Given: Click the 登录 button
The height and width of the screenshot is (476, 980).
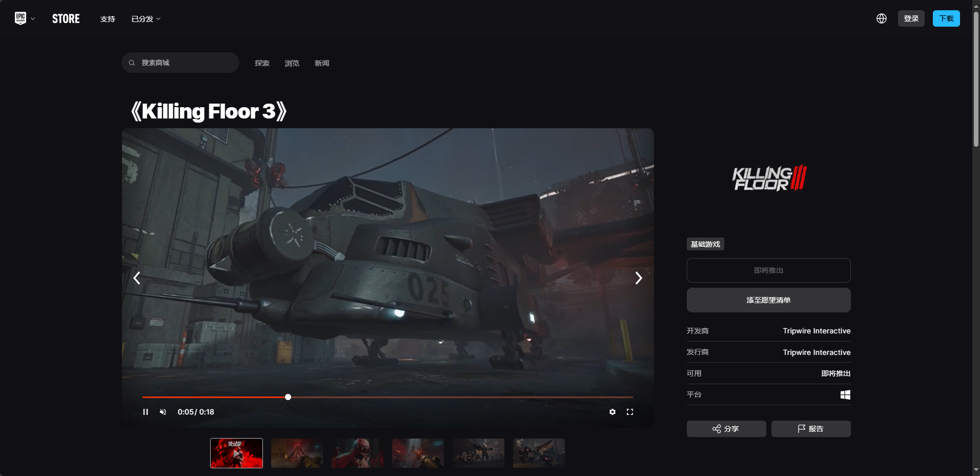Looking at the screenshot, I should (911, 18).
